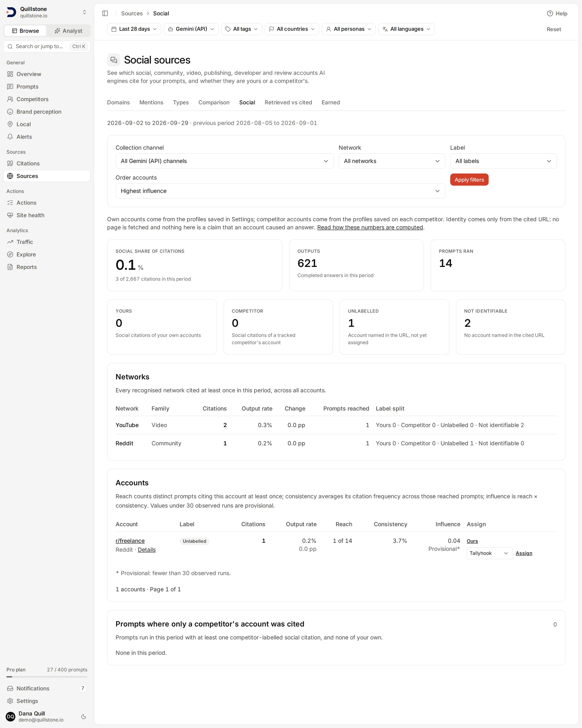Image resolution: width=582 pixels, height=728 pixels.
Task: Open Explore analytics page
Action: 47,254
